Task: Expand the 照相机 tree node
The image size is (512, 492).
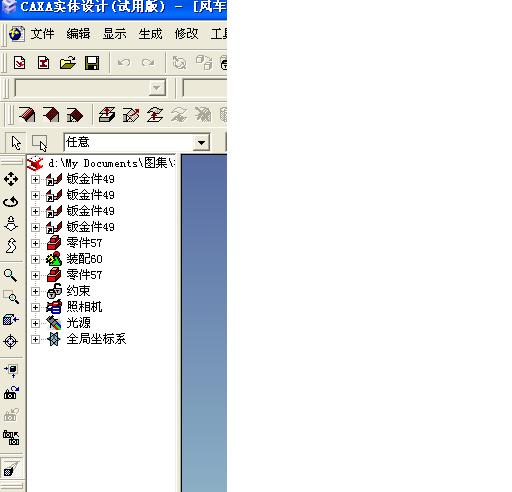Action: click(x=35, y=307)
